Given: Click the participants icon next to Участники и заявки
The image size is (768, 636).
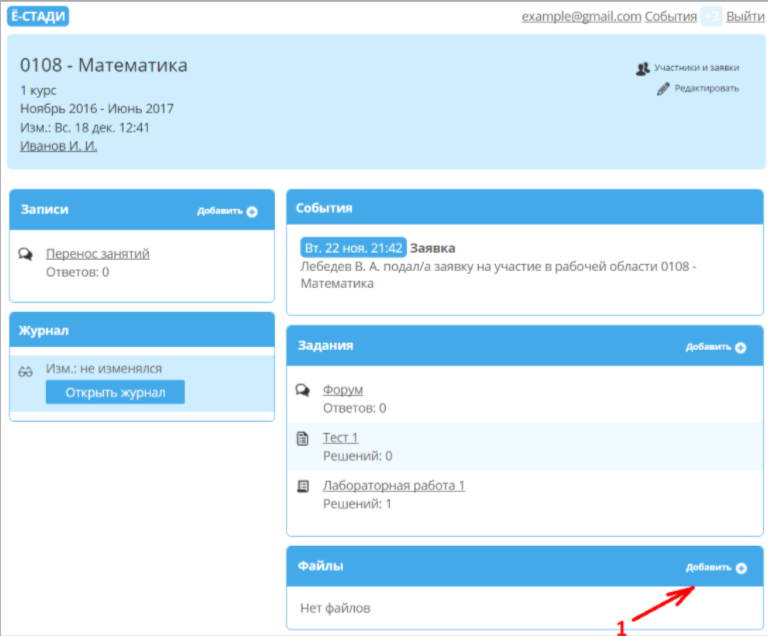Looking at the screenshot, I should pyautogui.click(x=643, y=69).
